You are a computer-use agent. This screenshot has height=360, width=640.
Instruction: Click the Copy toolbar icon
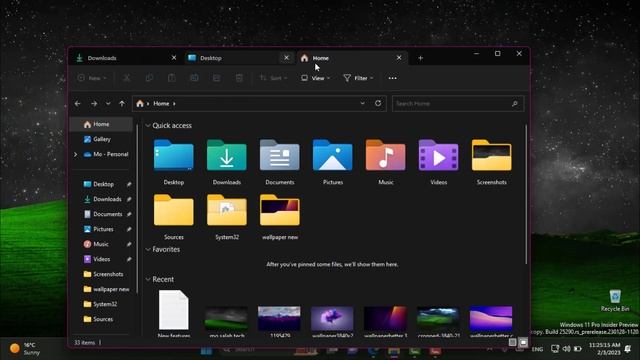[149, 78]
